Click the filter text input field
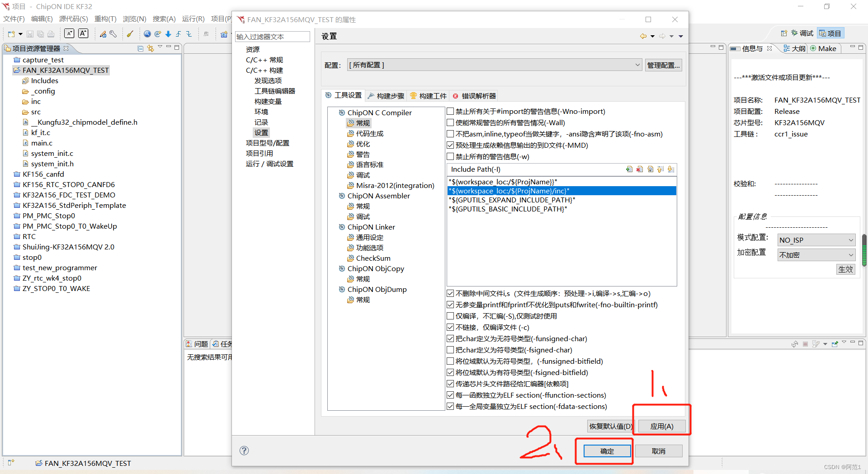 coord(273,37)
